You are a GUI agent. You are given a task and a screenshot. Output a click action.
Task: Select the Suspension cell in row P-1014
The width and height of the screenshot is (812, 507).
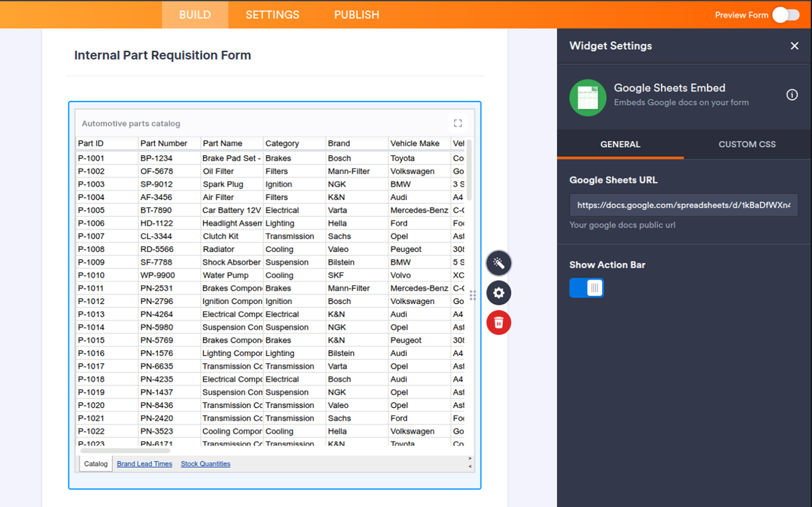[294, 327]
